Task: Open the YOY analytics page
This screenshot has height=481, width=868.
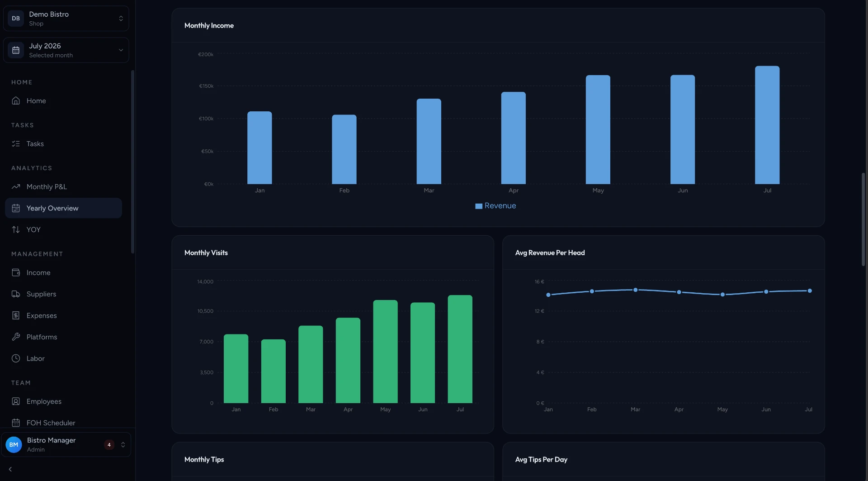Action: pos(63,229)
